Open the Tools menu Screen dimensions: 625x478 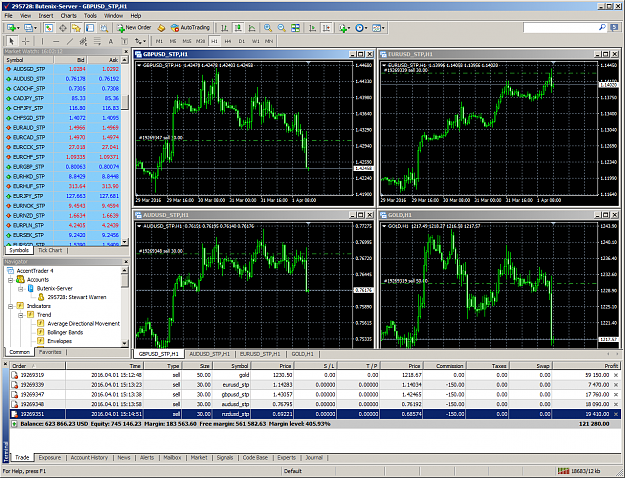(90, 16)
